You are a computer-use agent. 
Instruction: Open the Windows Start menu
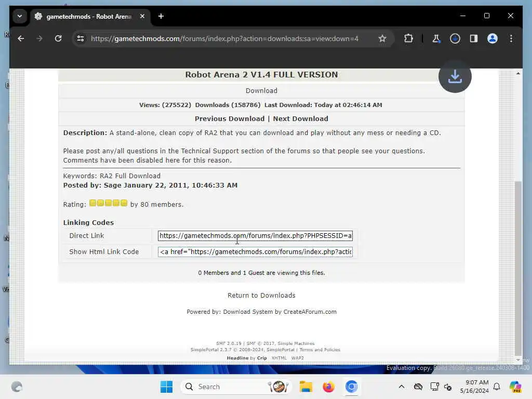click(166, 387)
